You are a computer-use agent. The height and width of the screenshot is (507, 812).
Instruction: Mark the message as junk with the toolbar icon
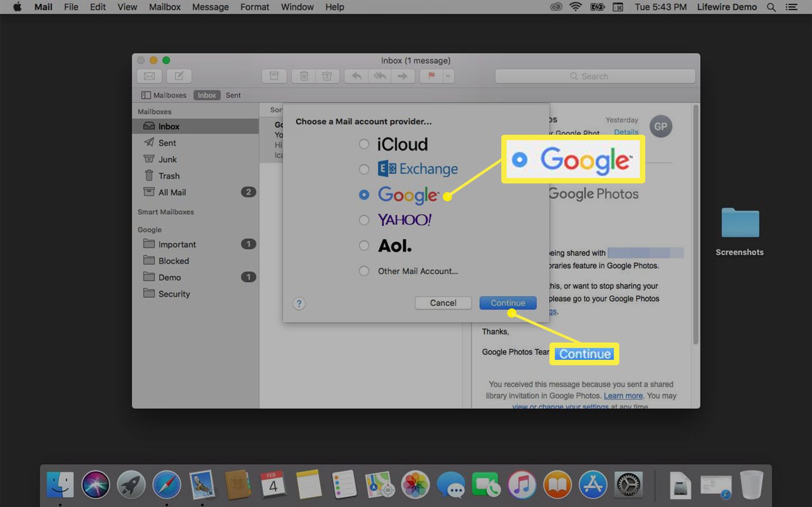328,76
